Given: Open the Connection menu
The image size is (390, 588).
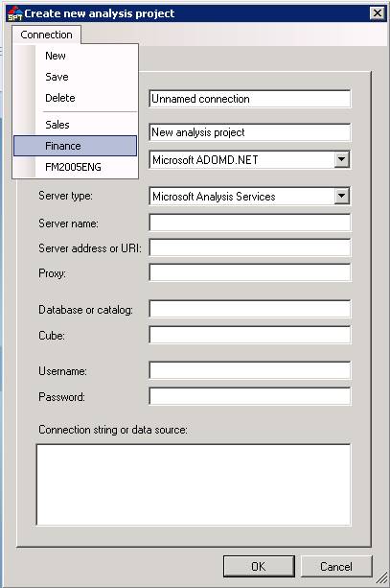Looking at the screenshot, I should 46,35.
